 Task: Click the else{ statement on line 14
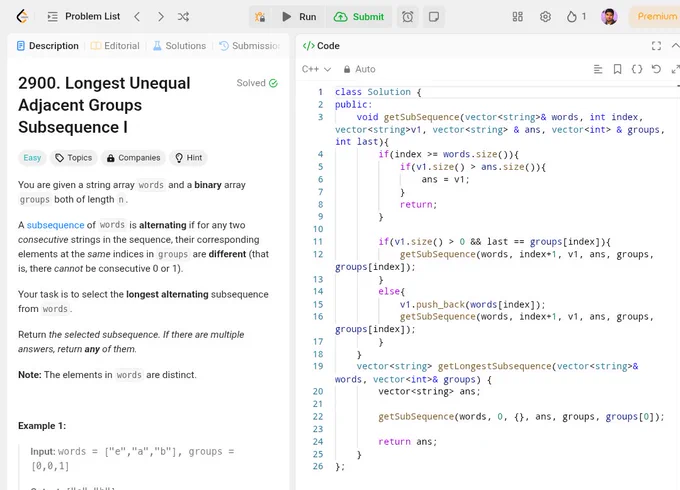pos(392,291)
